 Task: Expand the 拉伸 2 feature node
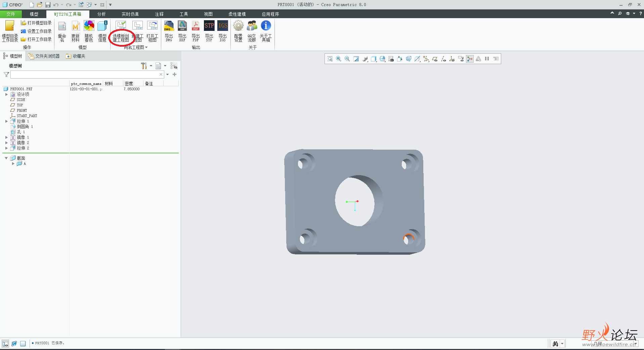pos(6,148)
